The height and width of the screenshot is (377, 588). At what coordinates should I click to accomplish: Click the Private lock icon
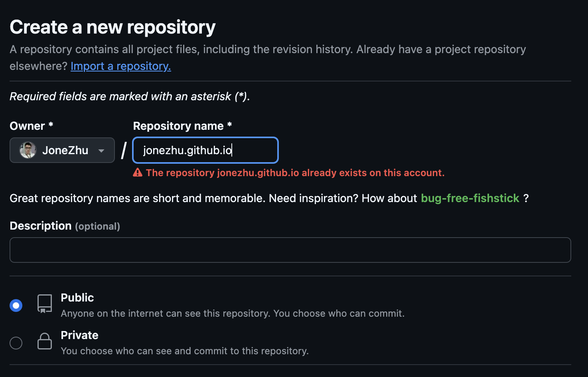click(x=45, y=341)
